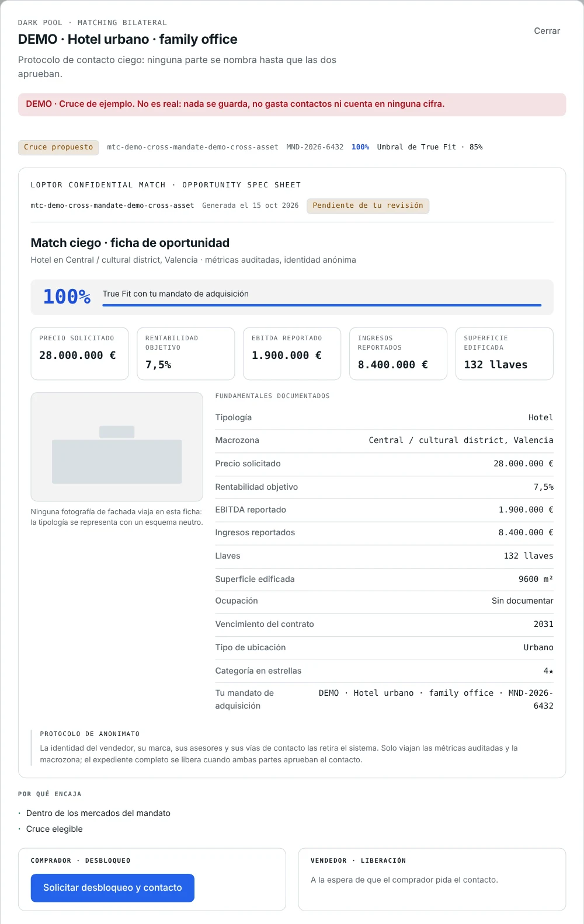Screen dimensions: 584x924
Task: Click the Protocolo de anonimato heading
Action: 90,734
